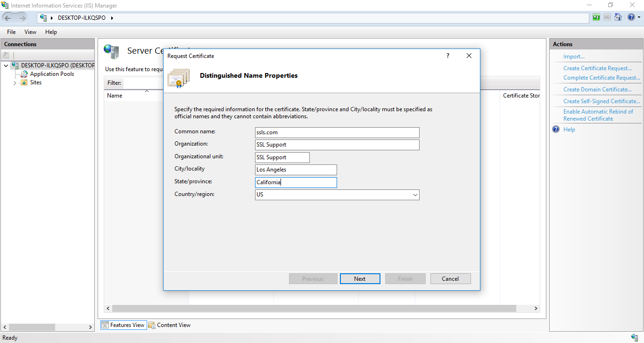The image size is (644, 343).
Task: Click the Sites globe icon
Action: (25, 82)
